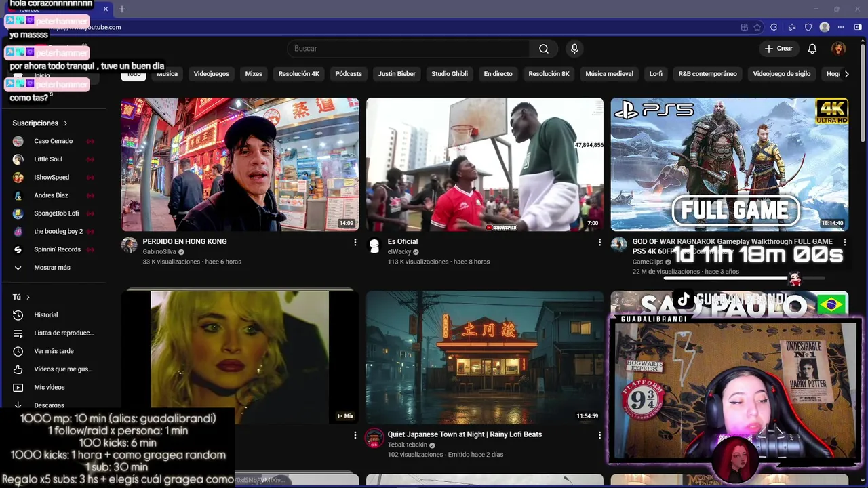Screen dimensions: 868x488
Task: Open browser settings and more menu
Action: (x=841, y=27)
